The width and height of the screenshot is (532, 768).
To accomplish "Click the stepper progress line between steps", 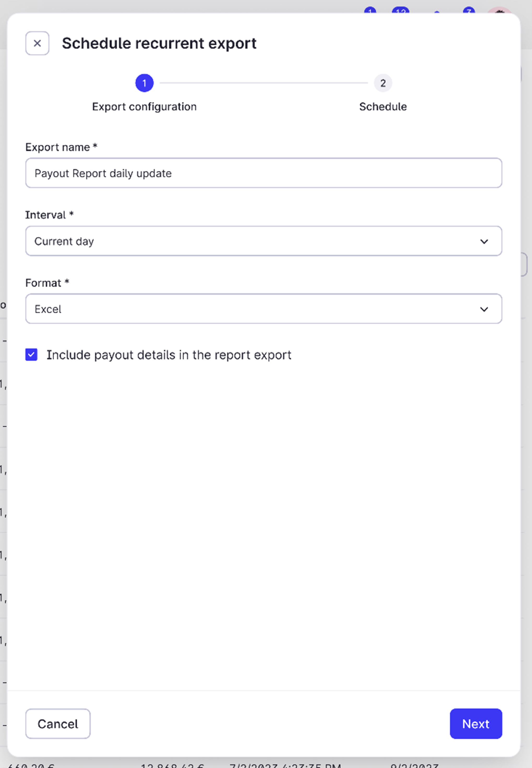I will [263, 83].
